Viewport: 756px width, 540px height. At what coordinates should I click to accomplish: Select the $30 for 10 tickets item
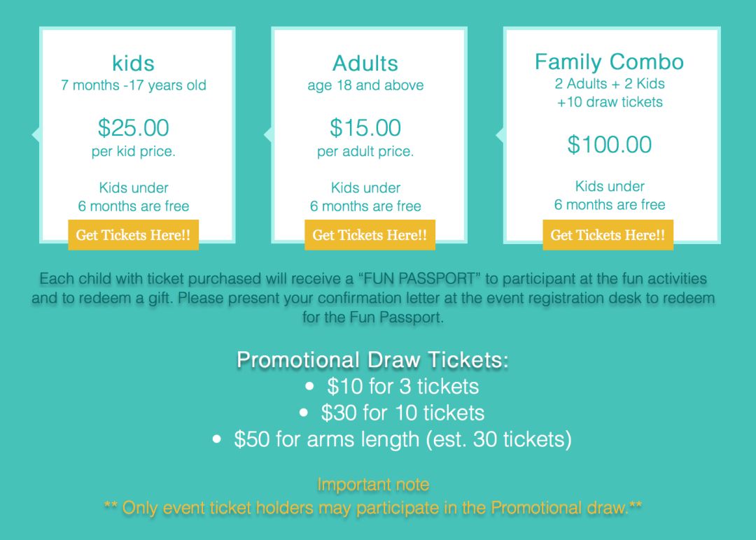[402, 413]
